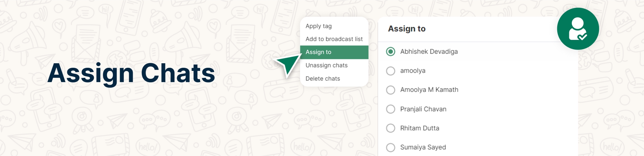Choose the Sumaiya Sayed radio button
644x156 pixels.
391,147
